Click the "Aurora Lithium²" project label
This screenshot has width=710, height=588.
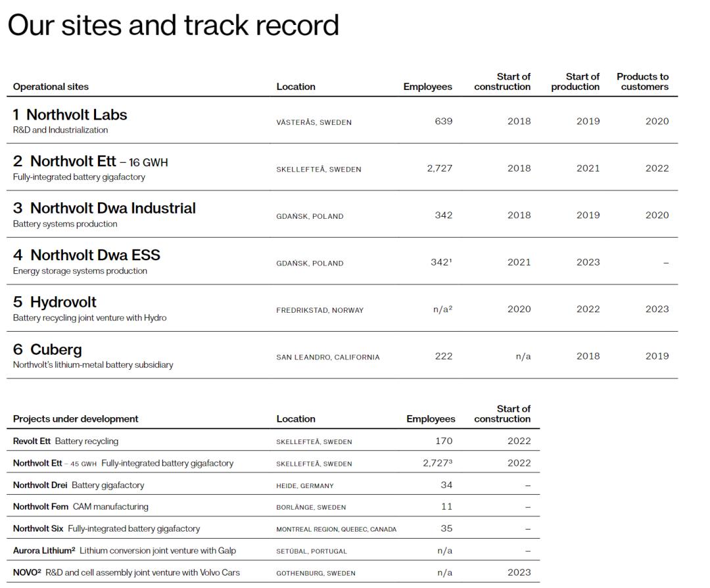(x=44, y=551)
